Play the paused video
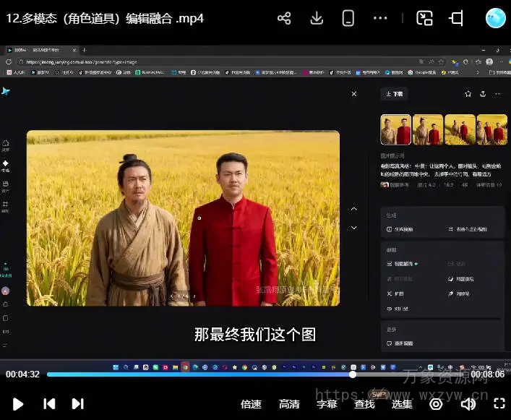 click(18, 404)
